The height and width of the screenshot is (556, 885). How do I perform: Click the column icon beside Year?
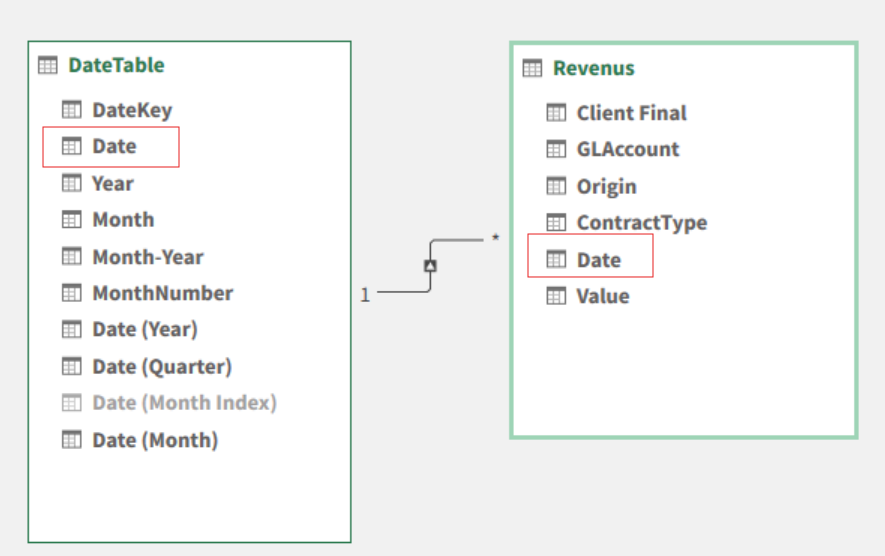[72, 183]
